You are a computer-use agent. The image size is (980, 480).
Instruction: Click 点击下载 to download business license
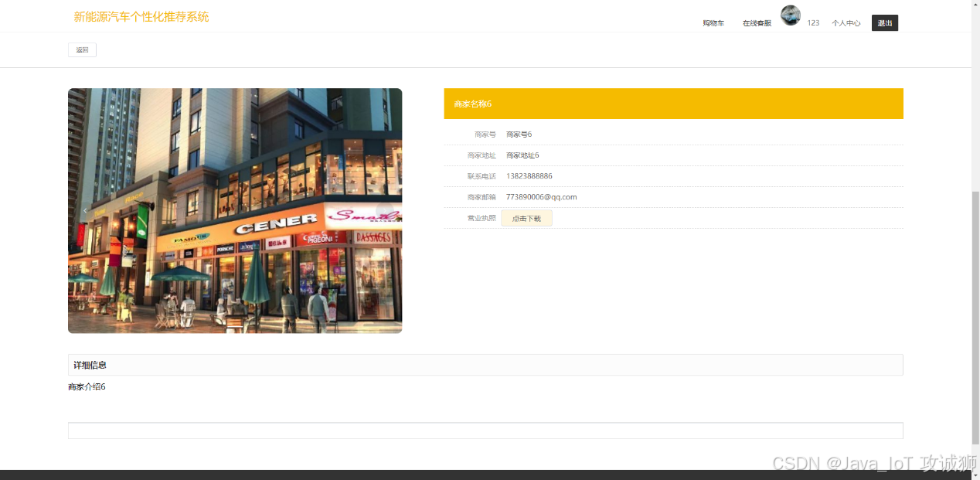point(526,219)
